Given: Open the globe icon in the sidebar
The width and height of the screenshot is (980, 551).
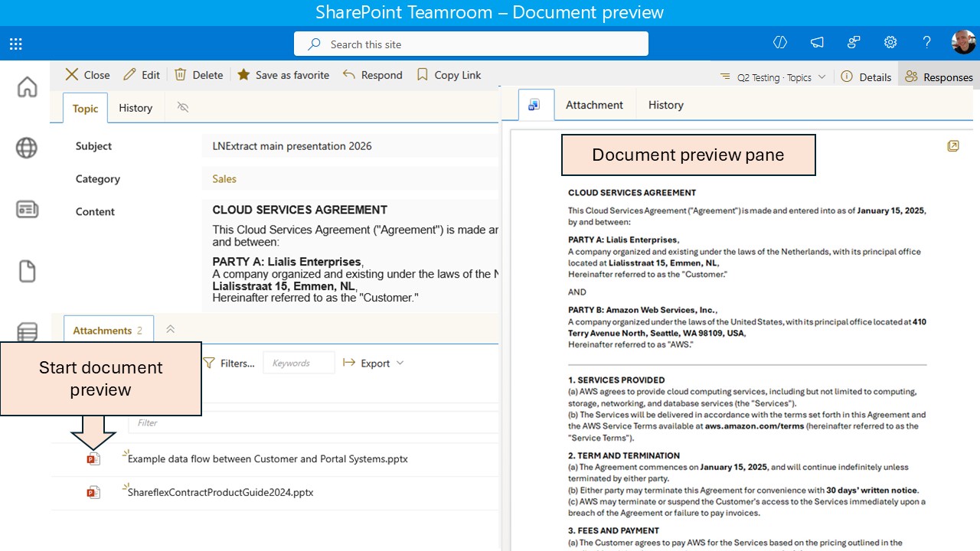Looking at the screenshot, I should [x=27, y=148].
